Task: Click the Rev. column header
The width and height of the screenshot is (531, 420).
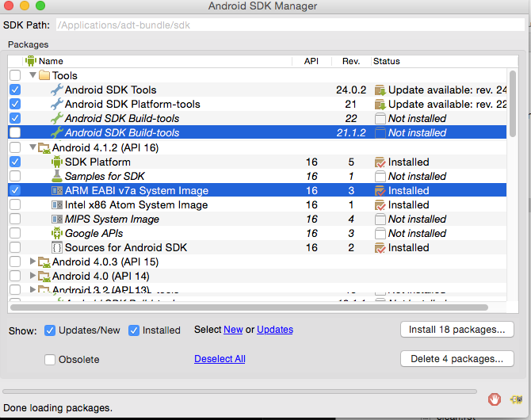Action: point(351,61)
